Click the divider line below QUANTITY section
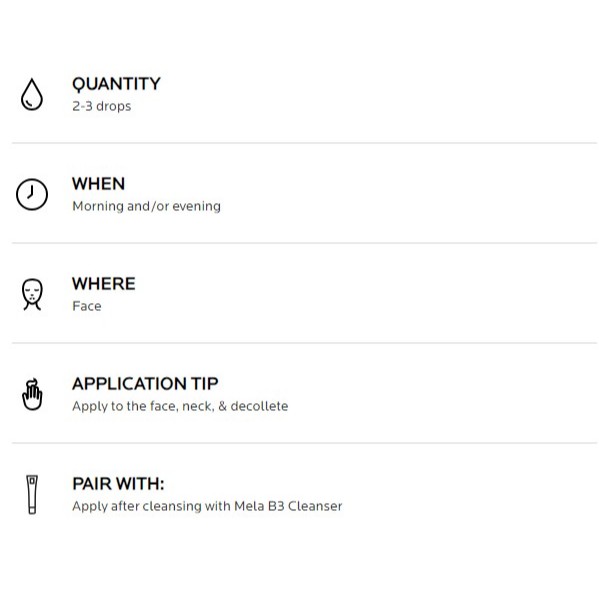 point(304,143)
